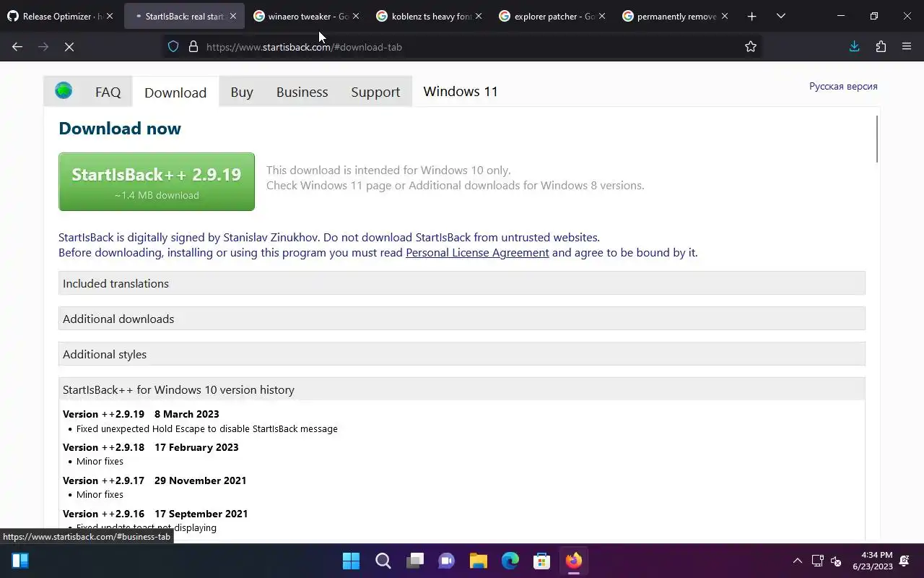
Task: Open Firefox hamburger application menu
Action: [x=907, y=47]
